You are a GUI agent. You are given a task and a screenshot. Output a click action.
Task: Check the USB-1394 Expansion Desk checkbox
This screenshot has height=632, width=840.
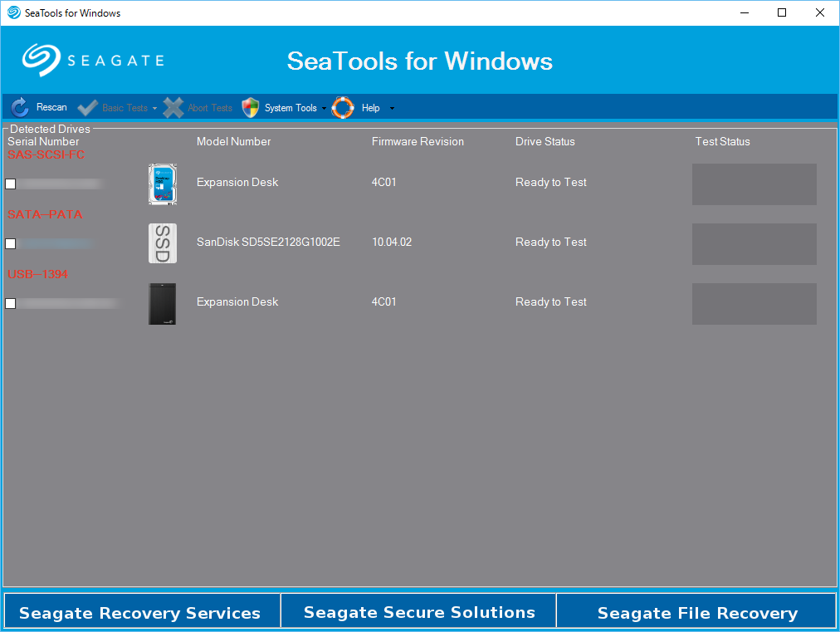pos(10,303)
